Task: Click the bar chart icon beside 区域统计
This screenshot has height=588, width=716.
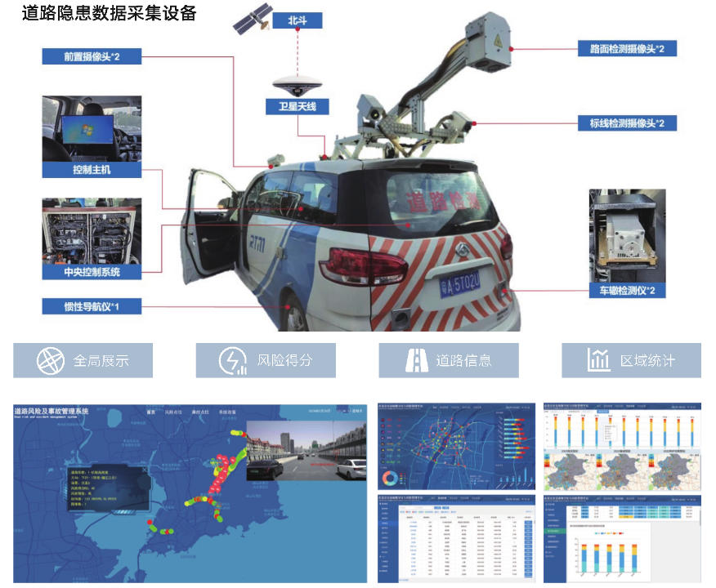Action: [599, 360]
